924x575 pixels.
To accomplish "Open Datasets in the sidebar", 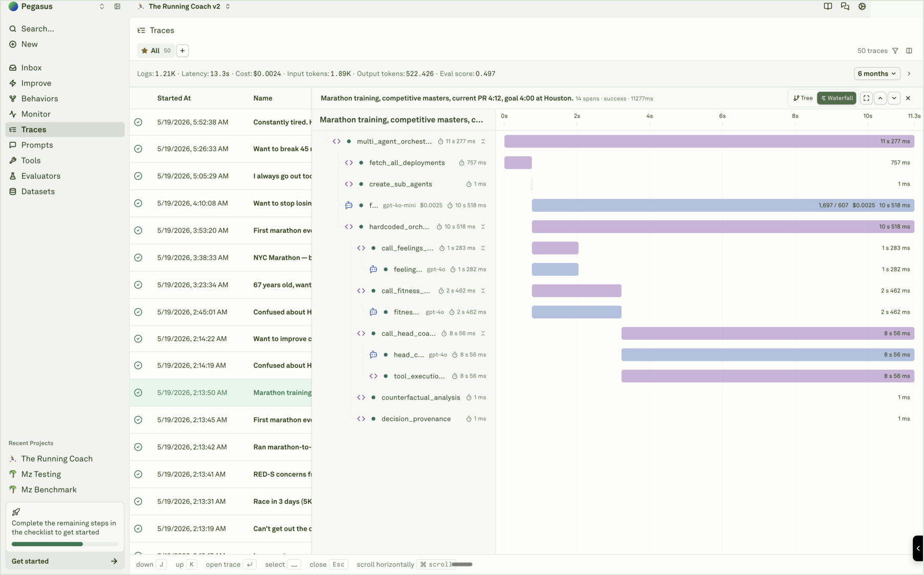I will (x=65, y=191).
